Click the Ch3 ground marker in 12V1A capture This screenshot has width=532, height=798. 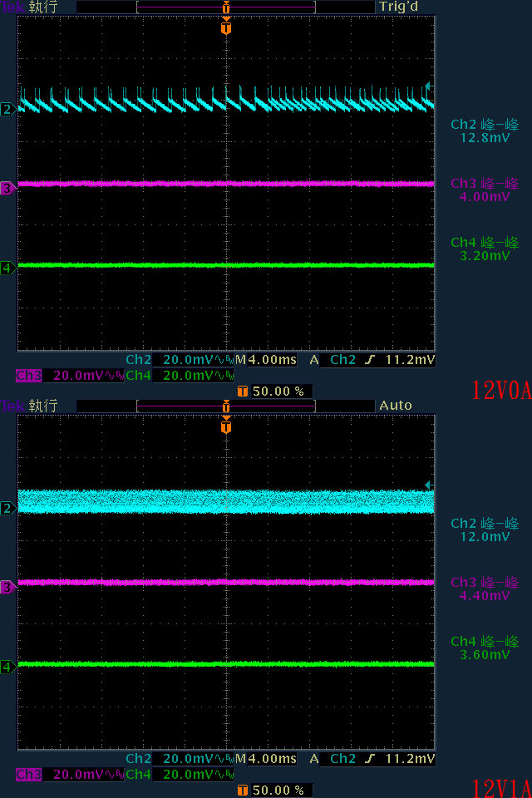point(7,587)
